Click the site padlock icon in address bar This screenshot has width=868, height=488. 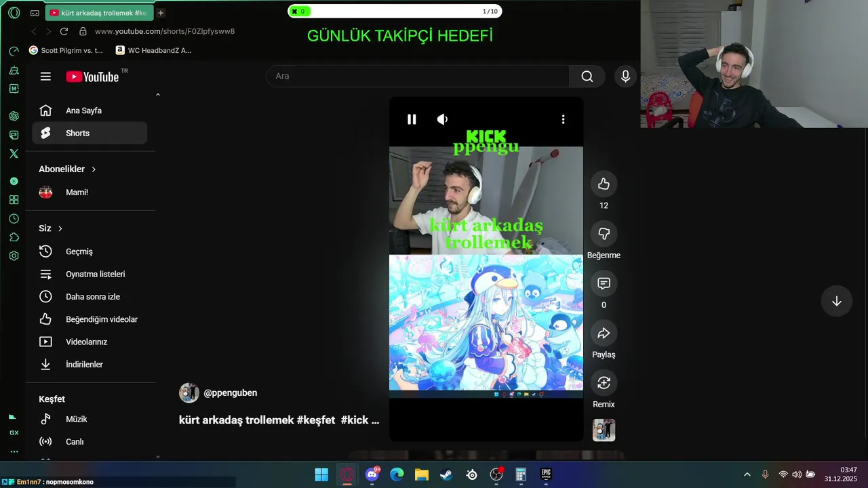click(83, 31)
